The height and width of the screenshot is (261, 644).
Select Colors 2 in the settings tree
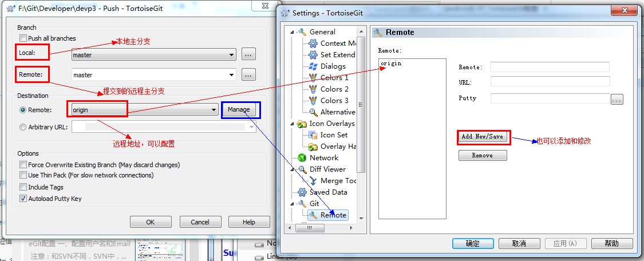click(334, 89)
